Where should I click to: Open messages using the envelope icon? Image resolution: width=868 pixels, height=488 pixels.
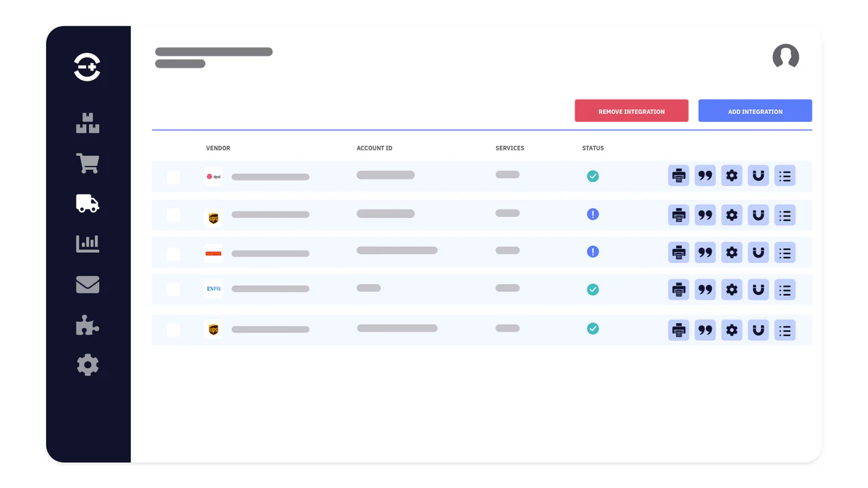coord(87,285)
